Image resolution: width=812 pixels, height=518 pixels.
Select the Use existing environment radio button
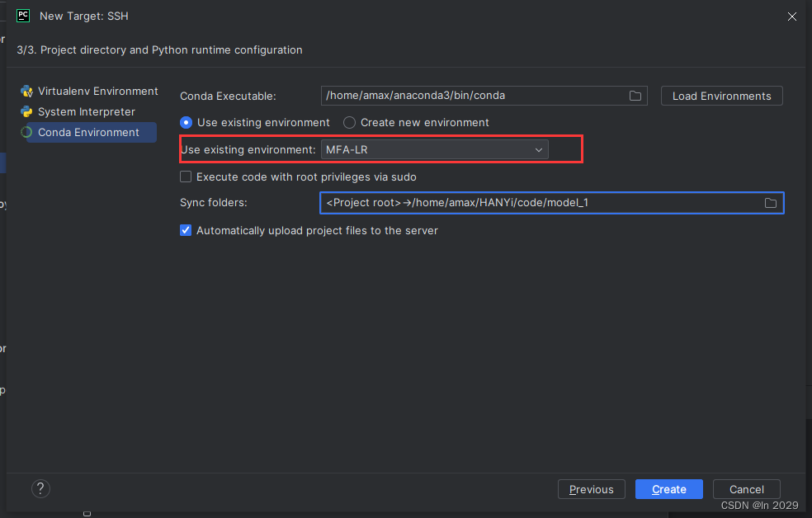186,123
